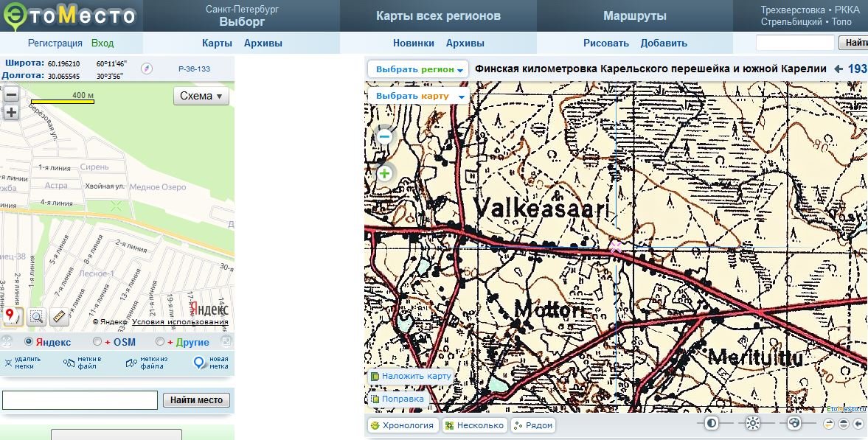Activate the zoom-to-area magnifier tool
The height and width of the screenshot is (440, 868).
tap(37, 317)
